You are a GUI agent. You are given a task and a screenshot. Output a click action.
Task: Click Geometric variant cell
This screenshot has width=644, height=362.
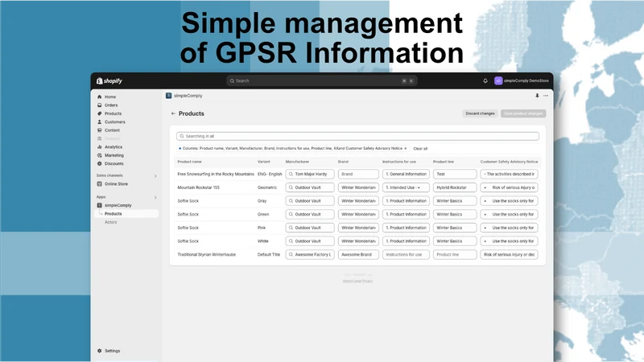267,187
